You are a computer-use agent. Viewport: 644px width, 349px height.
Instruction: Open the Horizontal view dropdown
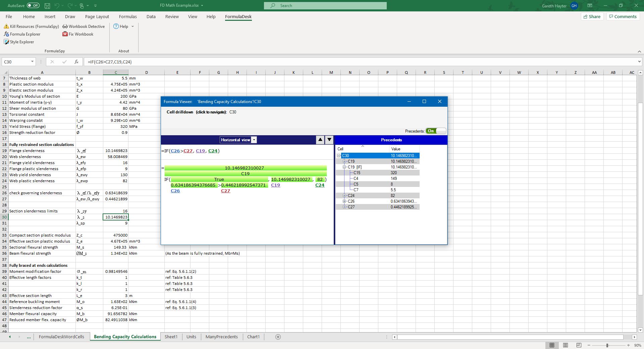tap(254, 140)
